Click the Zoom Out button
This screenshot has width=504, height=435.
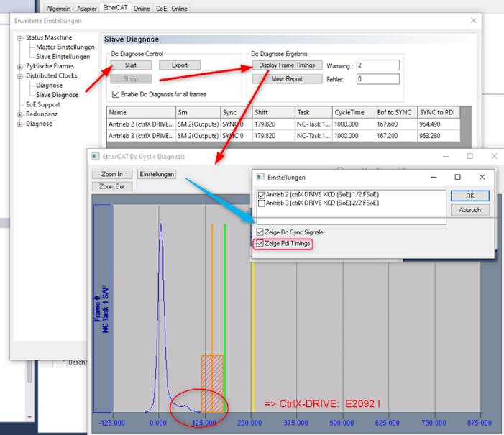tap(111, 186)
